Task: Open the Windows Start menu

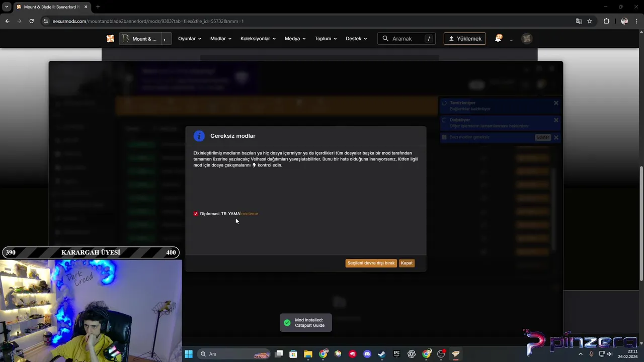Action: (189, 354)
